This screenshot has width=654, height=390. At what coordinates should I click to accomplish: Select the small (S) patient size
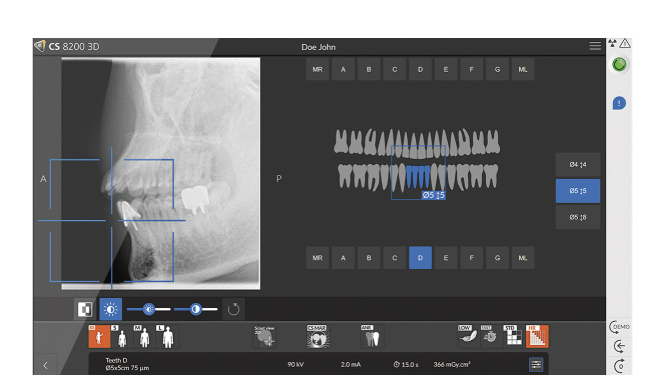click(x=122, y=336)
